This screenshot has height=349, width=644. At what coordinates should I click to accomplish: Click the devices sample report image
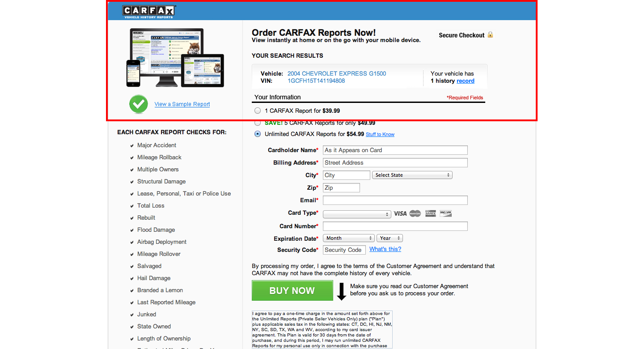pyautogui.click(x=175, y=58)
